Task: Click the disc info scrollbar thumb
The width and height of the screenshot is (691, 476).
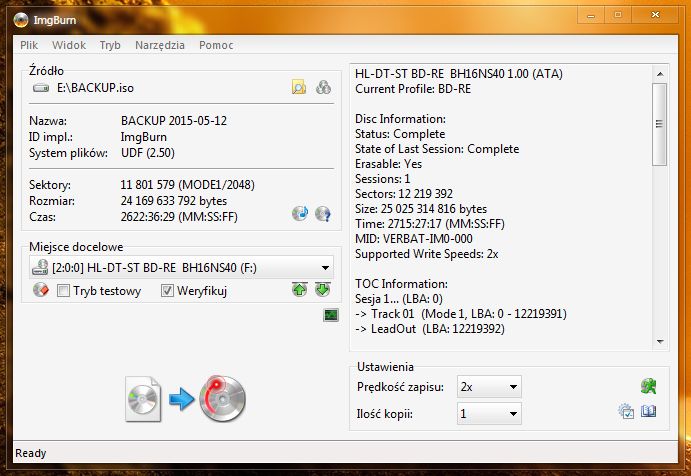Action: point(660,124)
